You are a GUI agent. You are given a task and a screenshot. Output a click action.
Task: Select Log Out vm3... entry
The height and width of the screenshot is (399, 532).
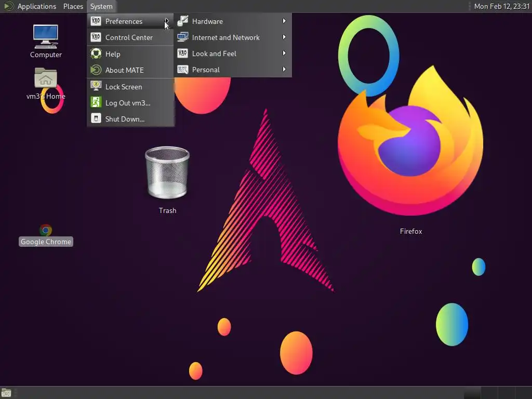[x=130, y=103]
